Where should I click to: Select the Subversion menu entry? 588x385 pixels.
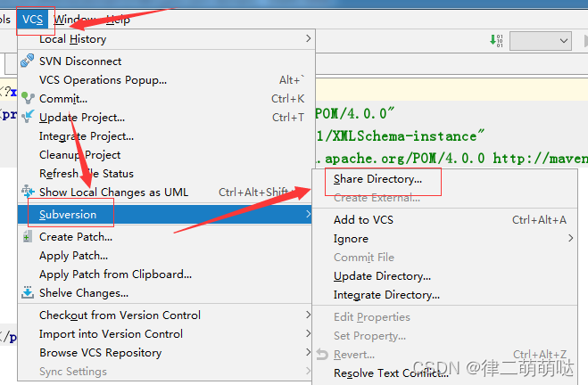pyautogui.click(x=164, y=214)
